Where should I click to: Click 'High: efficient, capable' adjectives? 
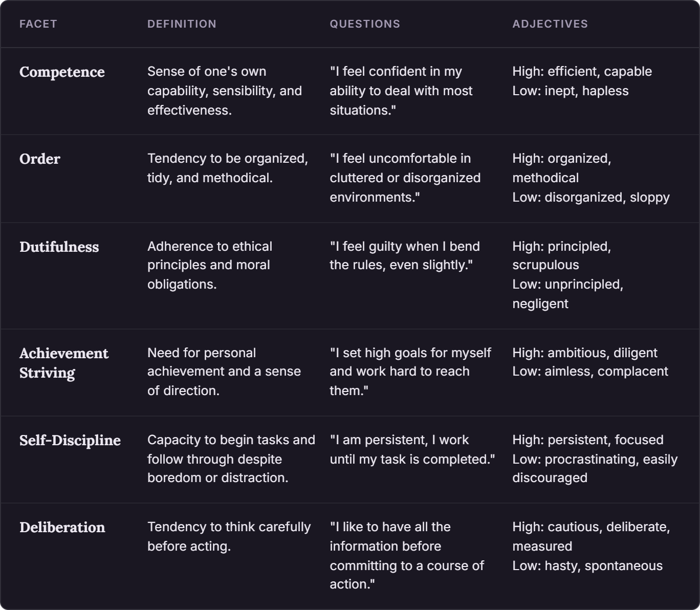point(582,71)
